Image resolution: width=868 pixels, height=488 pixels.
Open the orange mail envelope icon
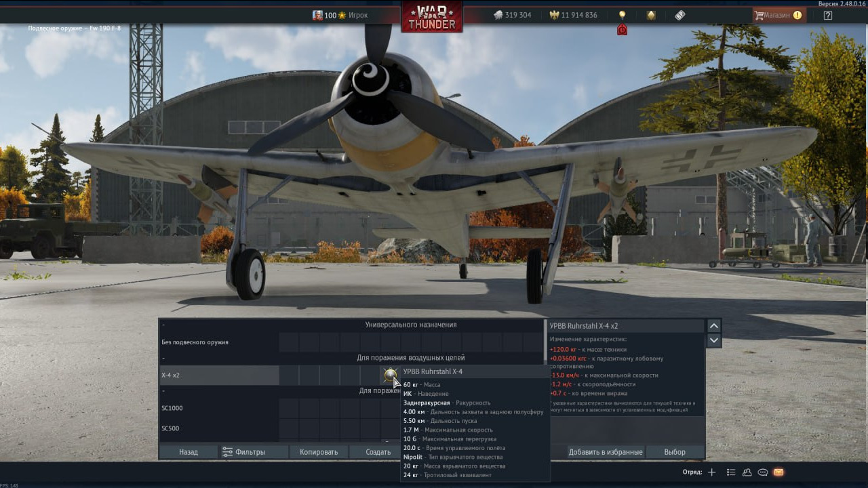(x=778, y=472)
